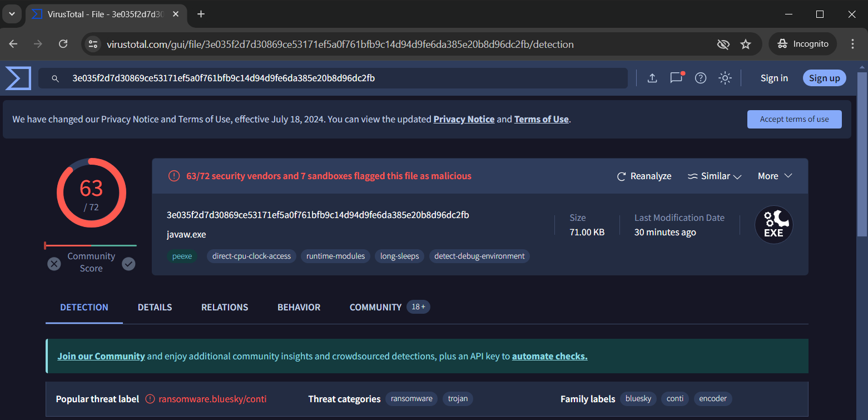The image size is (868, 420).
Task: Reload the page
Action: (63, 44)
